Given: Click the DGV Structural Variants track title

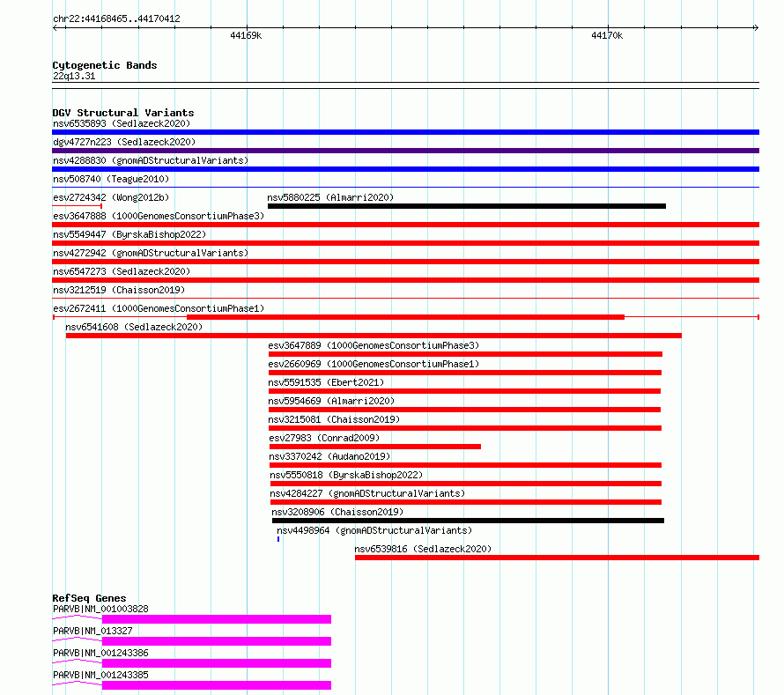Looking at the screenshot, I should 123,113.
